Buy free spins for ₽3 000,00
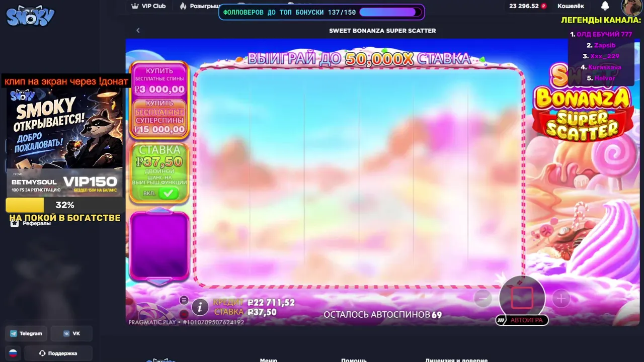 tap(159, 80)
